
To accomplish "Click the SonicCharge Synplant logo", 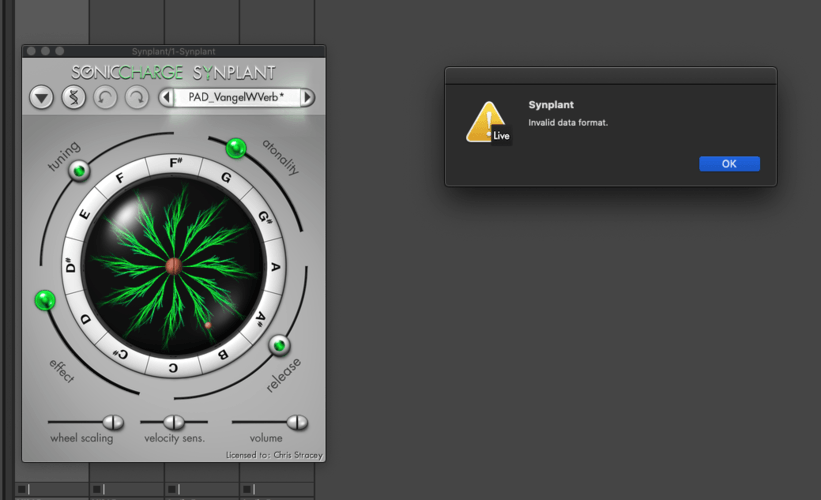I will click(x=173, y=72).
